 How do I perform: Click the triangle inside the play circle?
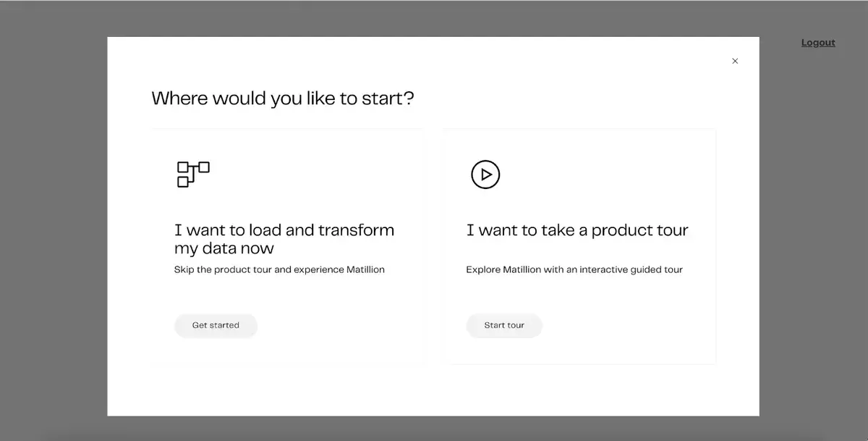pyautogui.click(x=486, y=175)
